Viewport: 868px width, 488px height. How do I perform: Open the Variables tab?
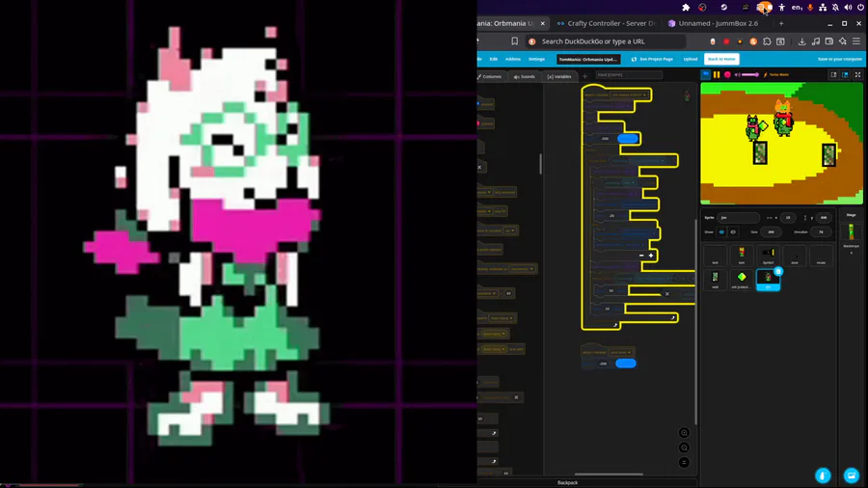[559, 76]
